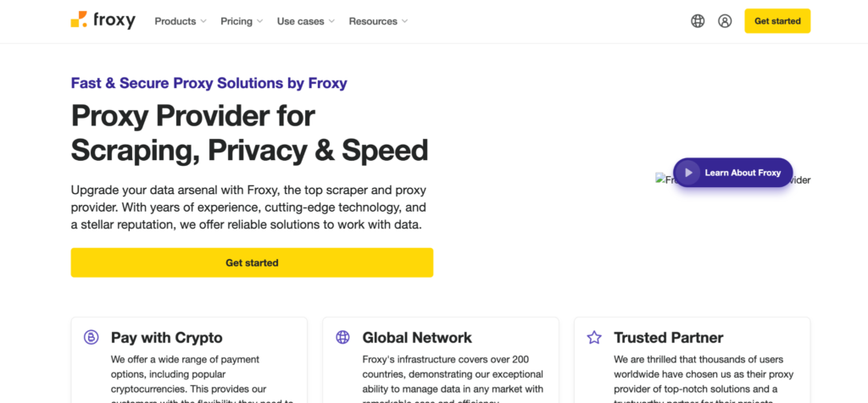Click the Learn About Froxy button

pyautogui.click(x=742, y=173)
